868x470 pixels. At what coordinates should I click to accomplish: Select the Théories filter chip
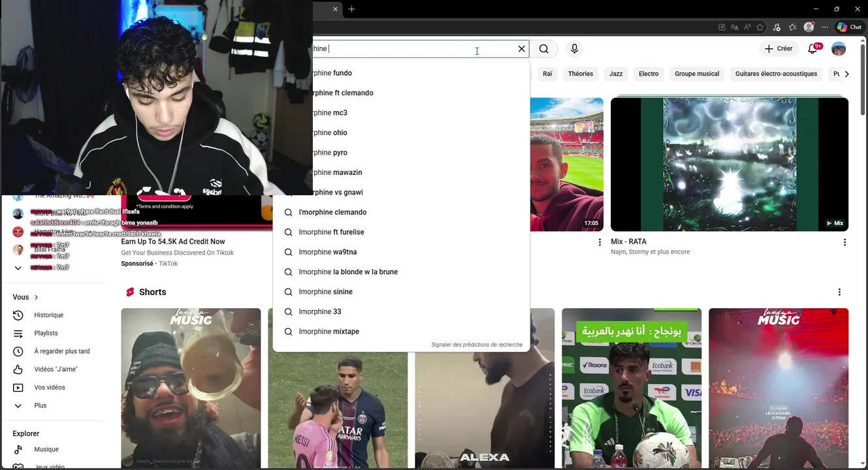click(581, 74)
